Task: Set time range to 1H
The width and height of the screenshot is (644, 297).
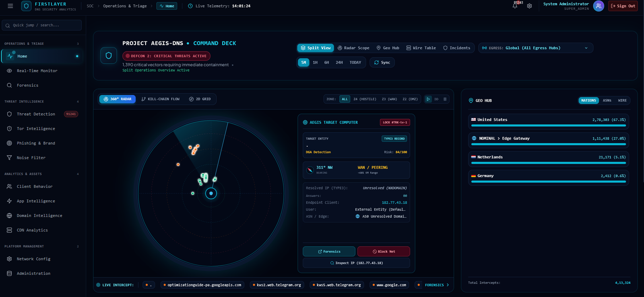Action: pos(315,62)
